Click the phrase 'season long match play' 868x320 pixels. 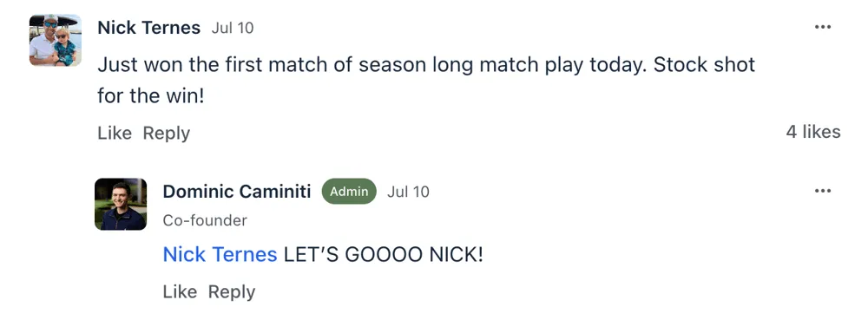point(470,65)
